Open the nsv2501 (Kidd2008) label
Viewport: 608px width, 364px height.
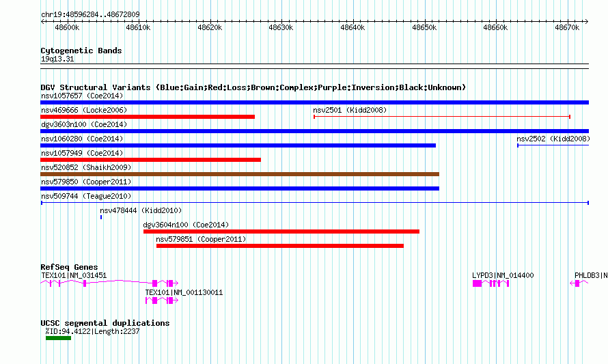click(350, 110)
